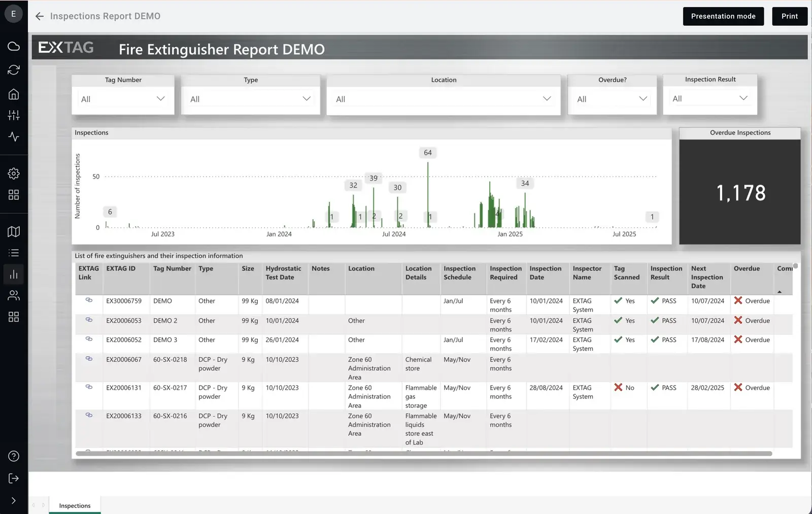Open the EXTAG link icon for EX20006131

coord(89,387)
